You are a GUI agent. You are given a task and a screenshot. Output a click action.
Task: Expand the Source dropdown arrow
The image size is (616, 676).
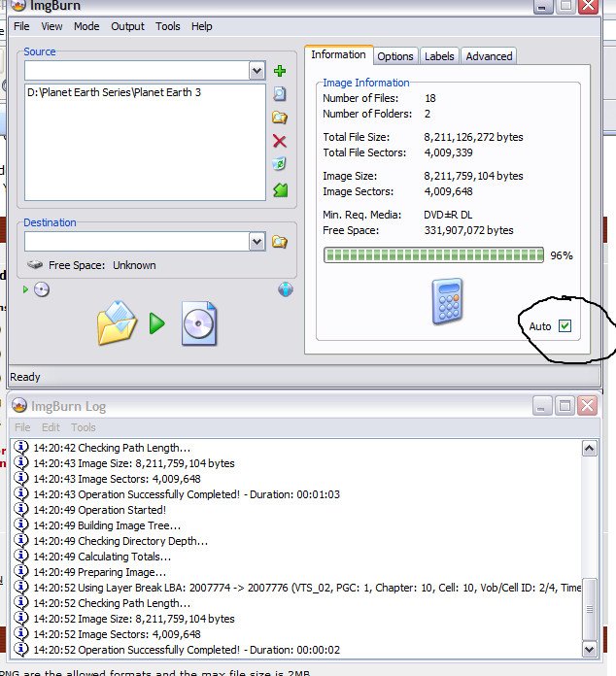click(x=257, y=71)
